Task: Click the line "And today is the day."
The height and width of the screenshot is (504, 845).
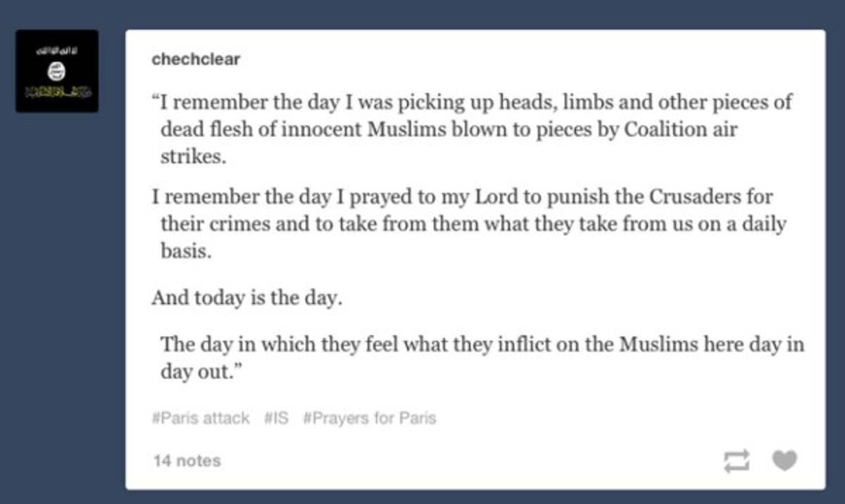Action: click(x=247, y=297)
